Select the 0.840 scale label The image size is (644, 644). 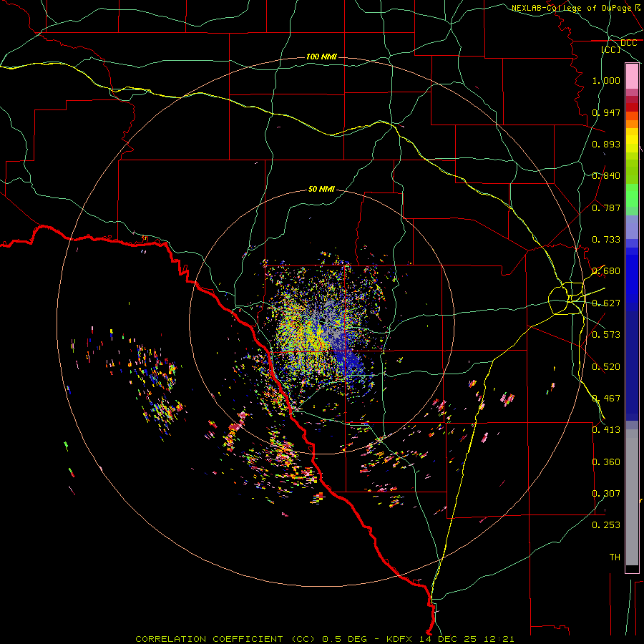pyautogui.click(x=606, y=176)
